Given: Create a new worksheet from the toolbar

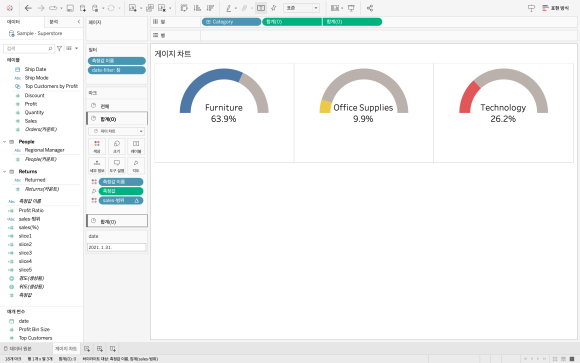Looking at the screenshot, I should (133, 8).
